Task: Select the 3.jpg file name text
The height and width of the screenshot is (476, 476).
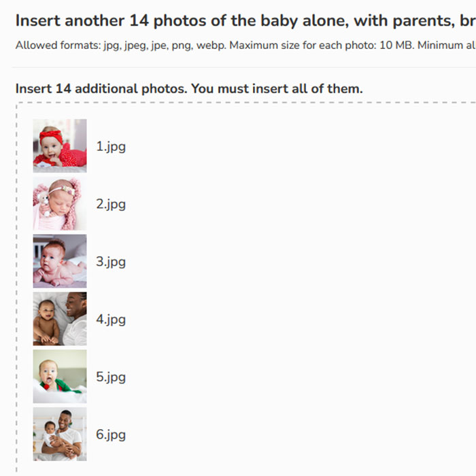Action: 111,262
